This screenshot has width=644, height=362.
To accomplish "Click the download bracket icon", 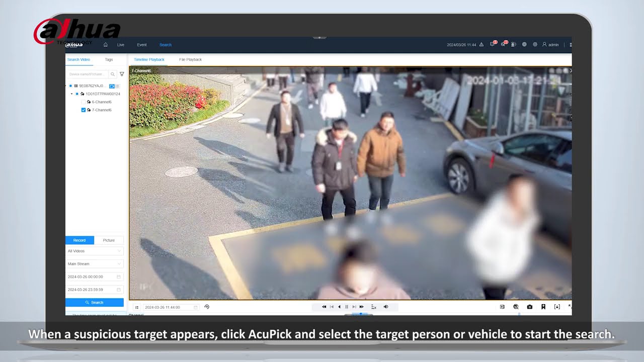I will click(x=557, y=307).
